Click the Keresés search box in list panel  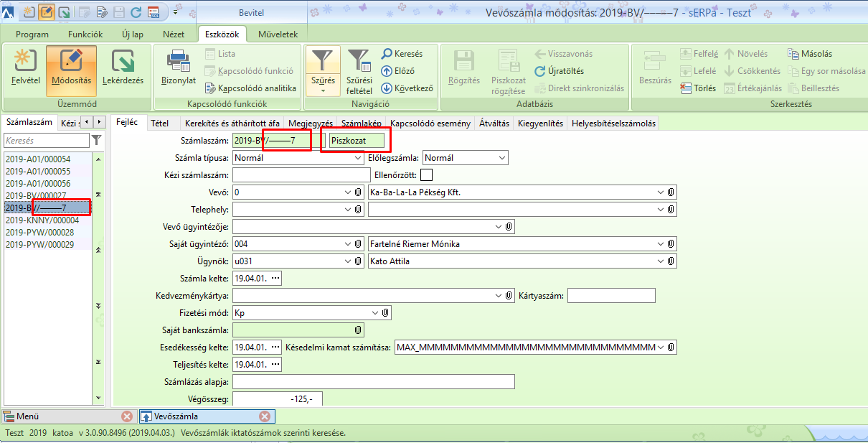coord(46,141)
